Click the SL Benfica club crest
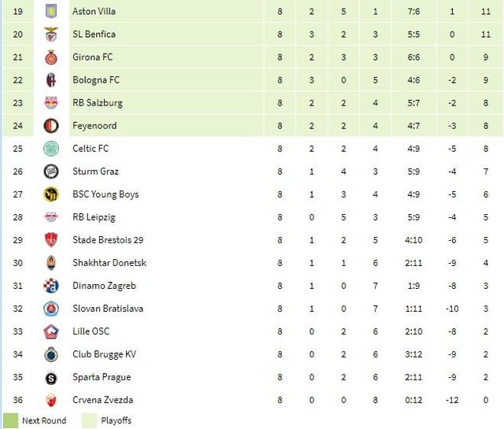 (x=51, y=35)
